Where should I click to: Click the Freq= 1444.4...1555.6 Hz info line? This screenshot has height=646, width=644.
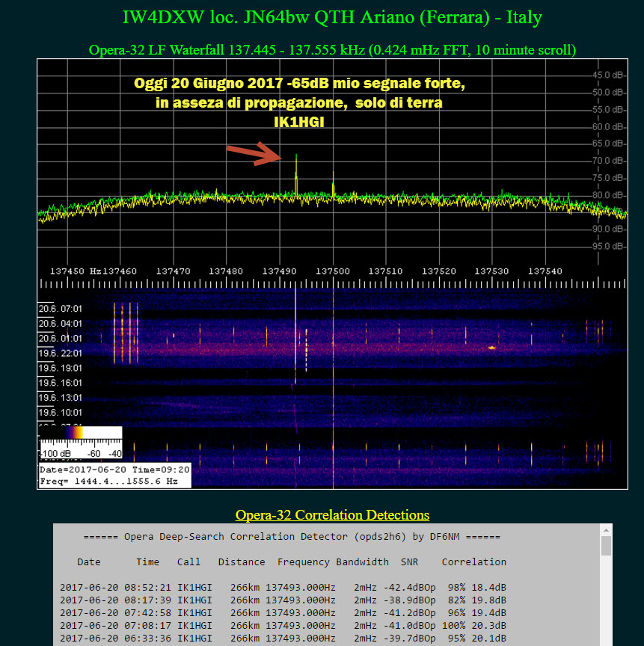[x=108, y=482]
